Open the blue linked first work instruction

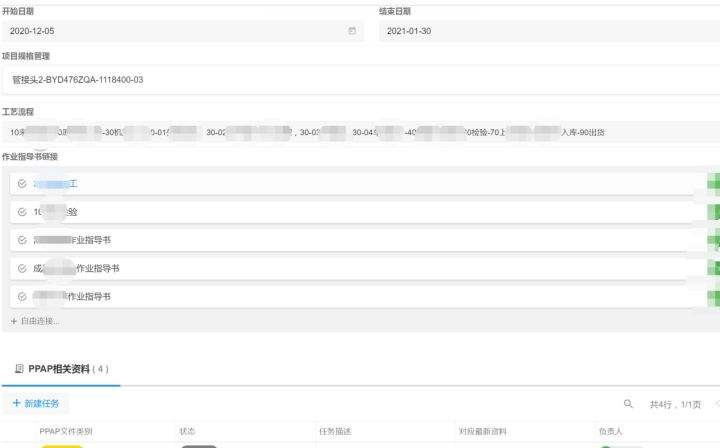(55, 184)
